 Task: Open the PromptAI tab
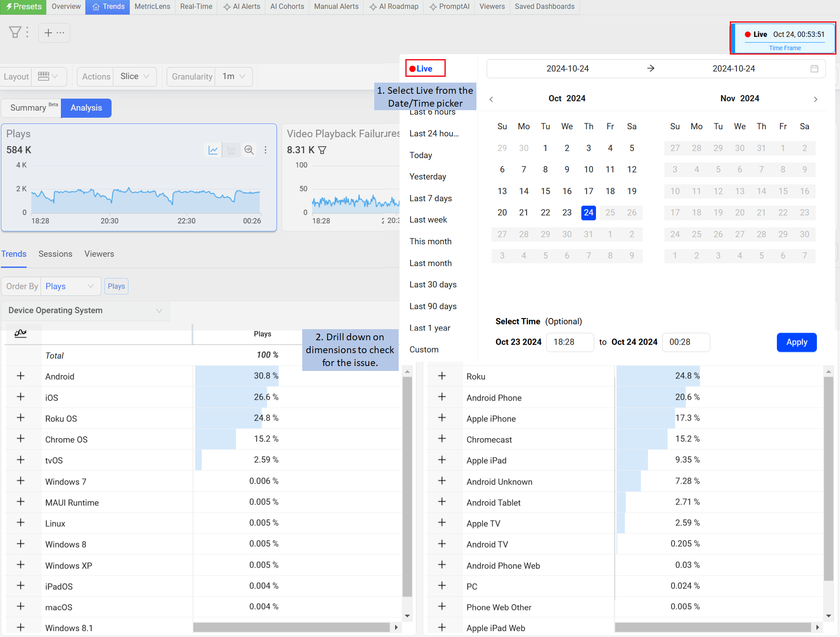pyautogui.click(x=449, y=7)
